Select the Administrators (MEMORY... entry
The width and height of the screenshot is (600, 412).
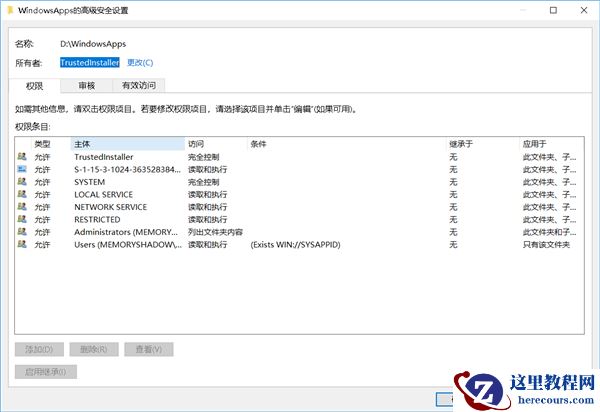tap(299, 232)
